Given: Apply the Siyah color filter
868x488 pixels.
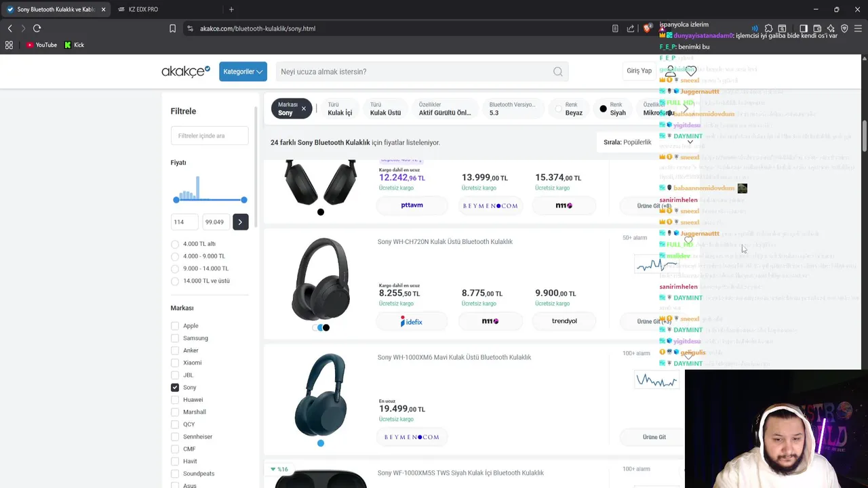Looking at the screenshot, I should point(612,109).
